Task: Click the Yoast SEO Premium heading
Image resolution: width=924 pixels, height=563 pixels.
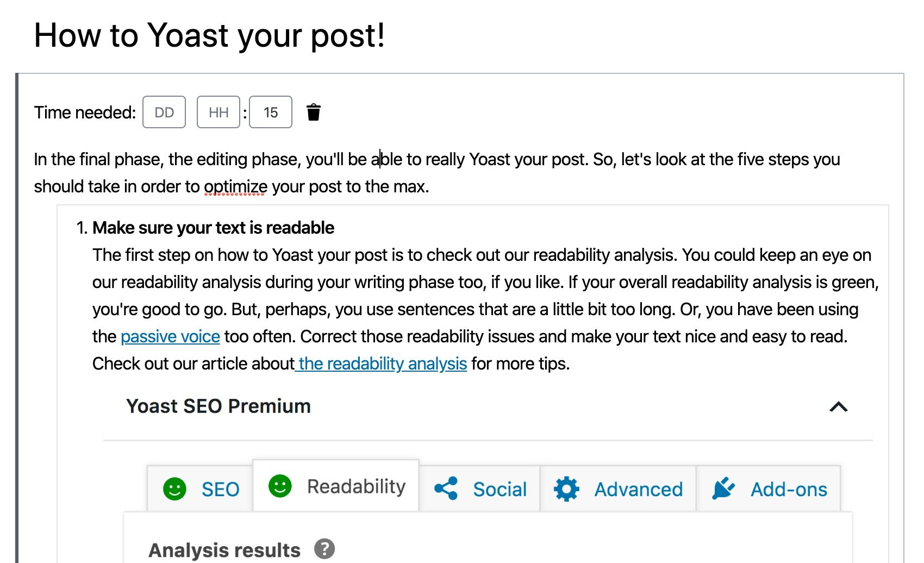Action: click(x=217, y=406)
